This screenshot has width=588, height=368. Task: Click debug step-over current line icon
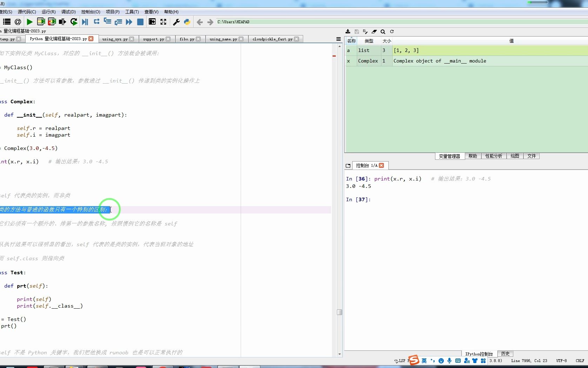96,22
